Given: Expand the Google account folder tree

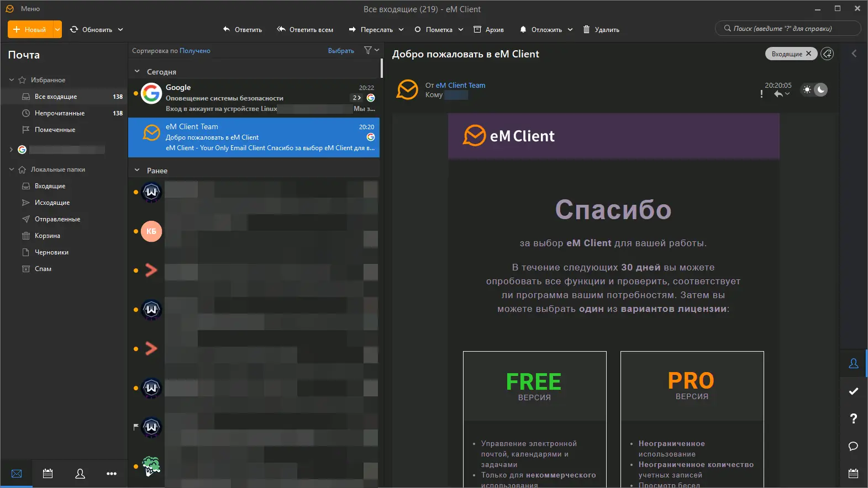Looking at the screenshot, I should [x=12, y=150].
